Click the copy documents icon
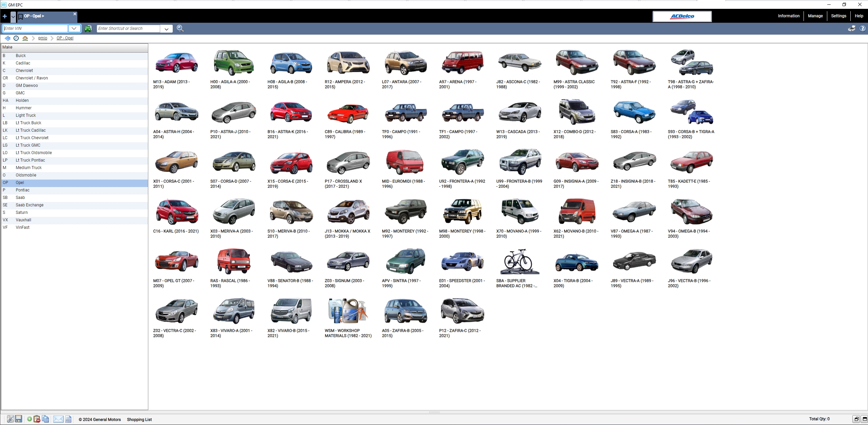Image resolution: width=868 pixels, height=425 pixels. coord(45,419)
